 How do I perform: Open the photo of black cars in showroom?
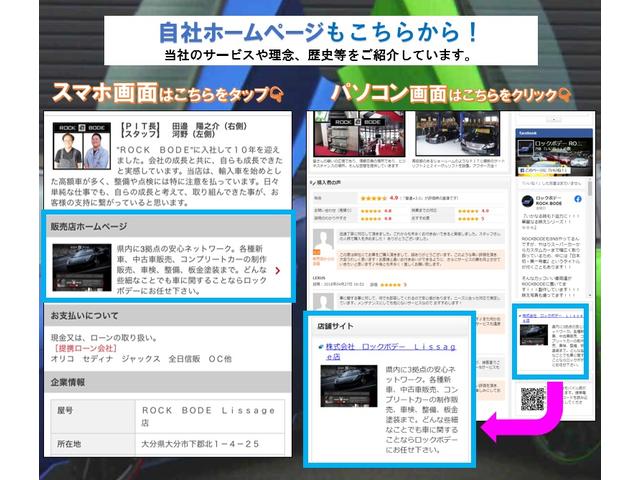point(458,134)
